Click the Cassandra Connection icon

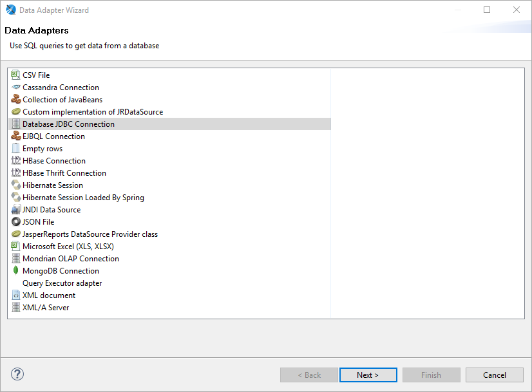(16, 88)
